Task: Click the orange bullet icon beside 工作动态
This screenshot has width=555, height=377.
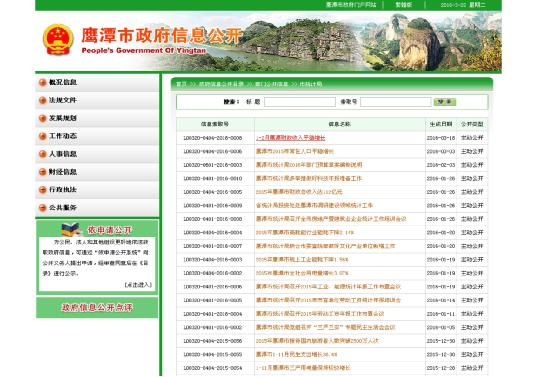Action: (x=42, y=136)
